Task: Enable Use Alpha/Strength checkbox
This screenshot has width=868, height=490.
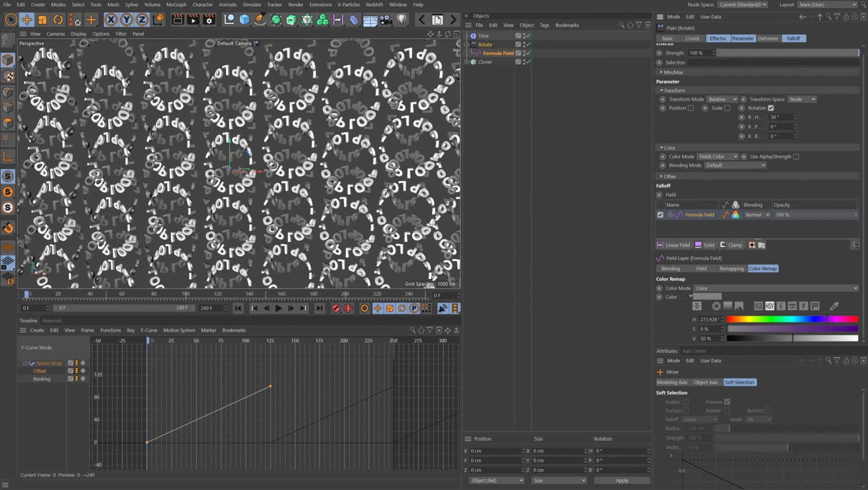Action: [x=796, y=157]
